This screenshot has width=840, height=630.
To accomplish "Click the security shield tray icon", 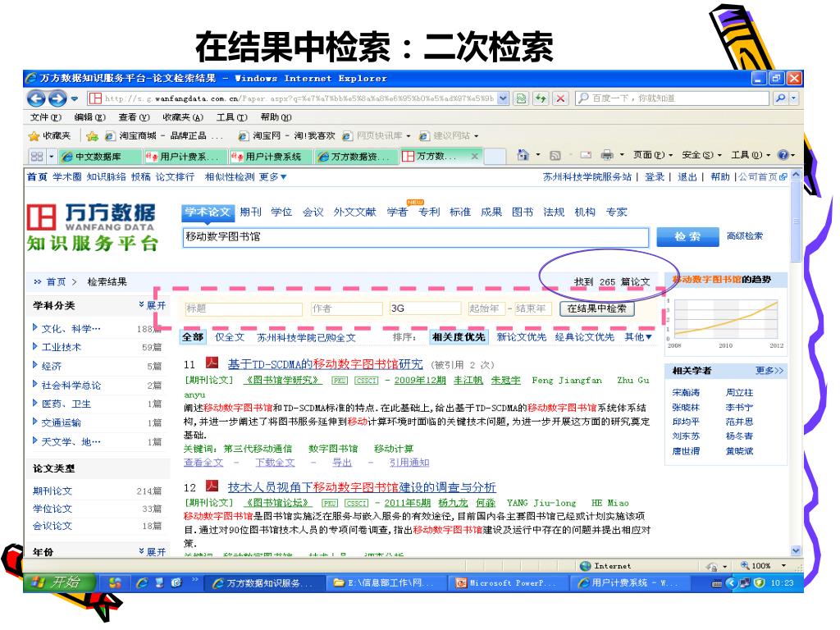I will click(x=759, y=583).
